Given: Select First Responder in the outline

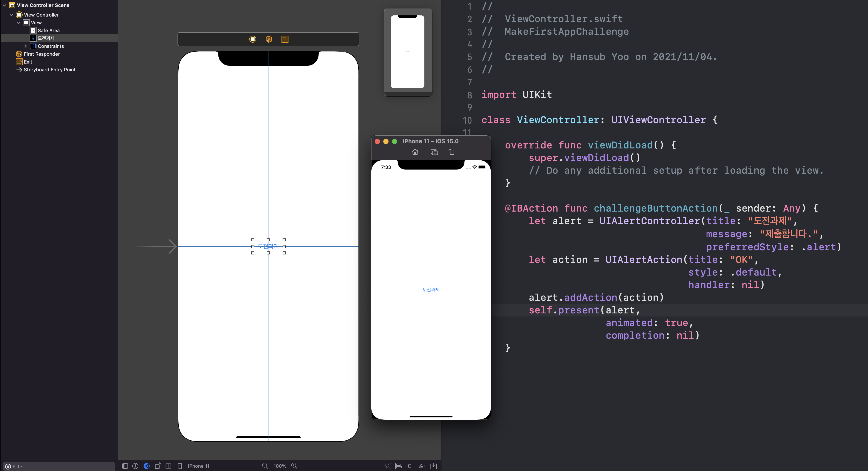Looking at the screenshot, I should pos(42,54).
